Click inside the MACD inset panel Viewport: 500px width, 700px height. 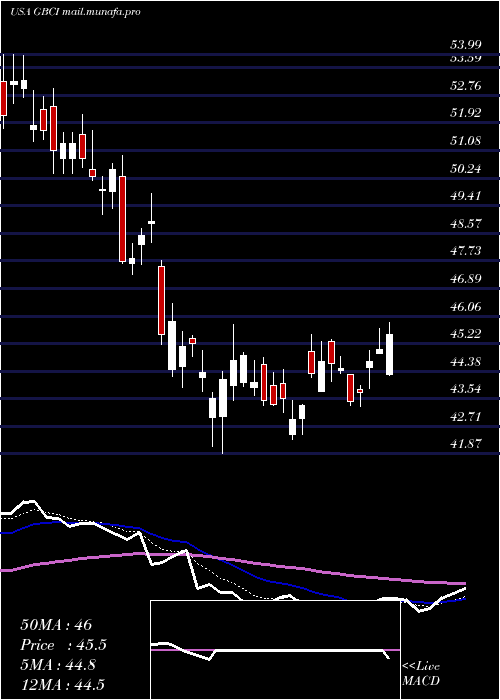point(275,650)
